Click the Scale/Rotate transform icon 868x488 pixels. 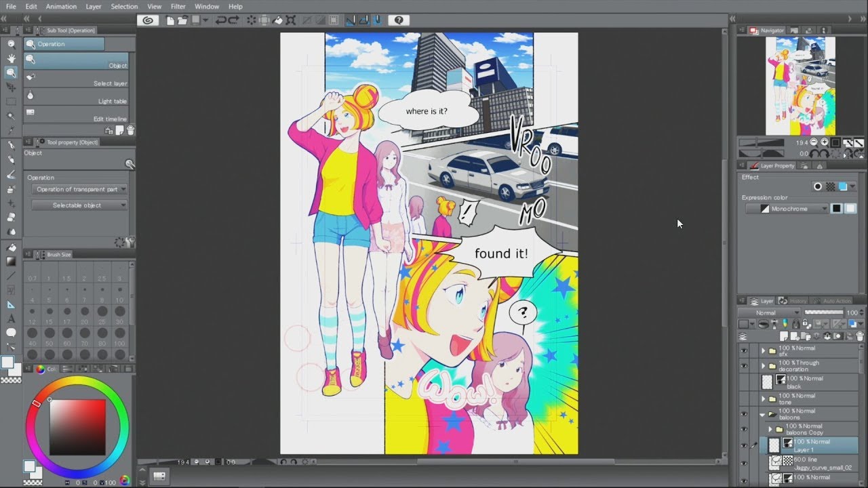292,20
